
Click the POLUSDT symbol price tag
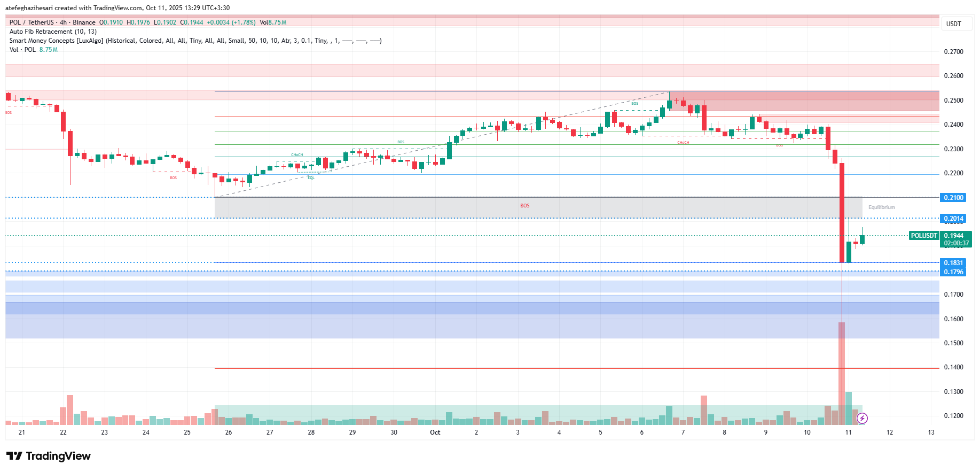924,236
